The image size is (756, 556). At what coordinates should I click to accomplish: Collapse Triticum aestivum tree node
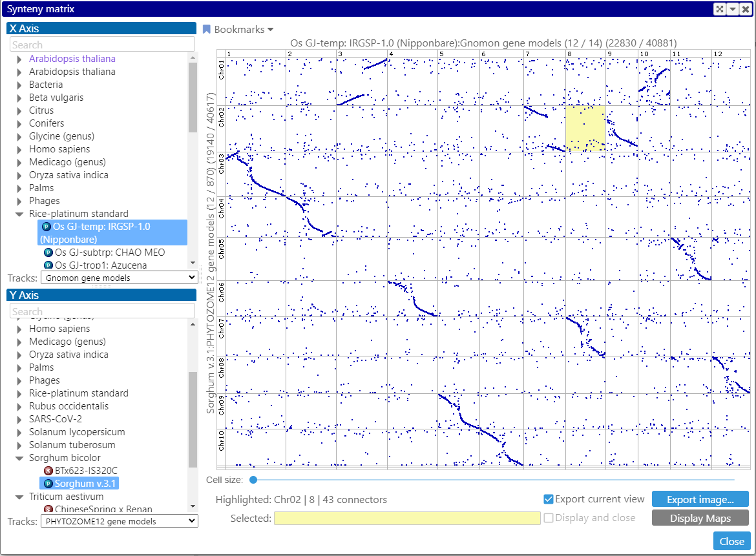click(19, 497)
